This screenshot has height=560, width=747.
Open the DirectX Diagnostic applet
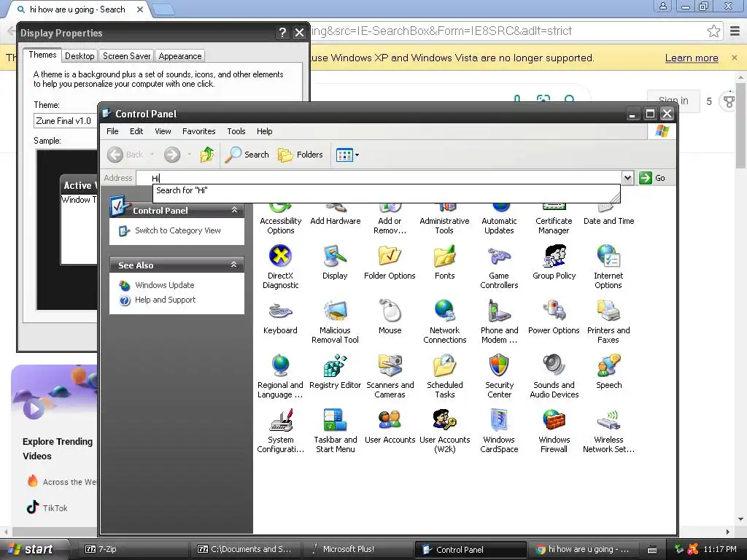point(280,256)
